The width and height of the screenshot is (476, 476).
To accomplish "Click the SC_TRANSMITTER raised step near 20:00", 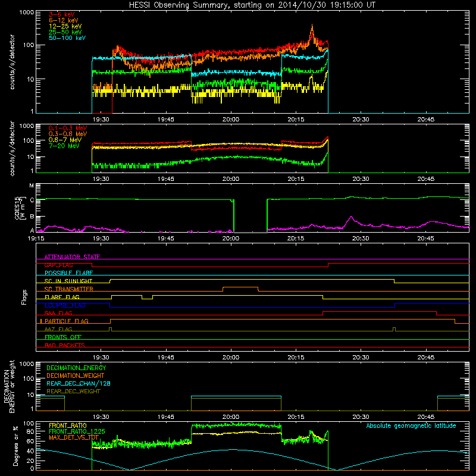I will coord(240,287).
